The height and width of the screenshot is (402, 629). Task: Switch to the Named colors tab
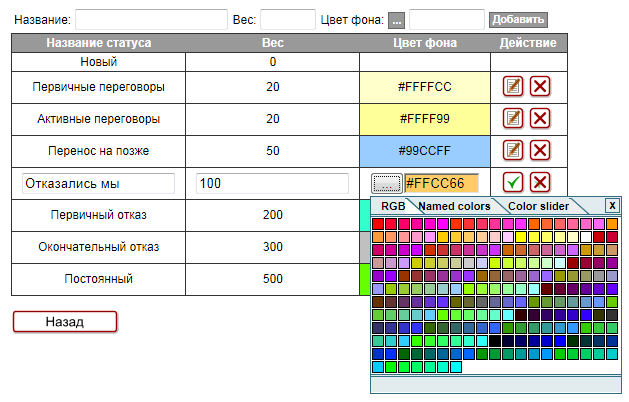pyautogui.click(x=454, y=206)
